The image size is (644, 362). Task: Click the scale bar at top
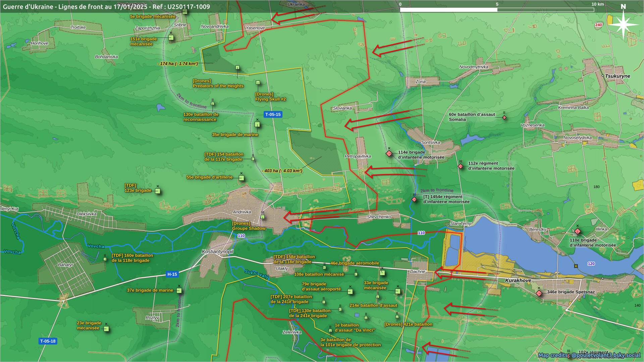(x=497, y=10)
